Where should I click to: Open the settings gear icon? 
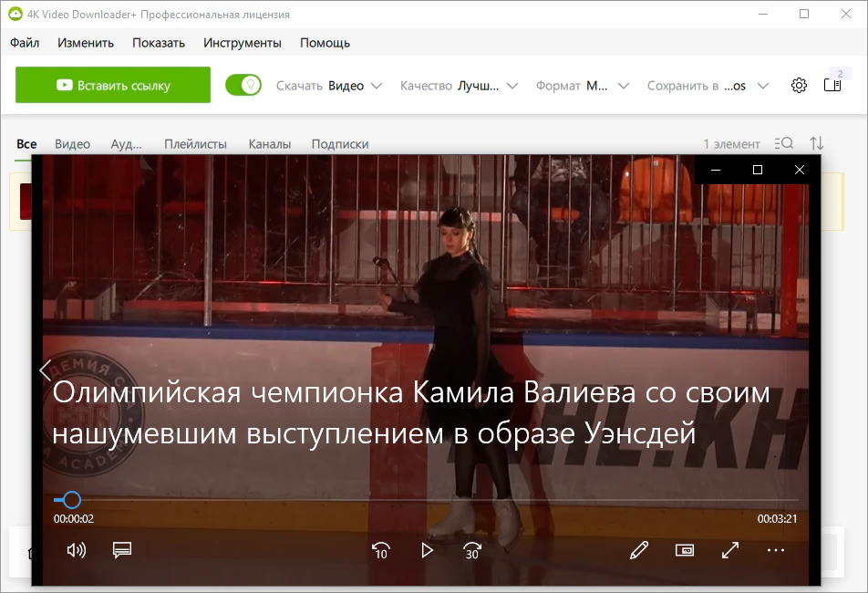click(799, 85)
